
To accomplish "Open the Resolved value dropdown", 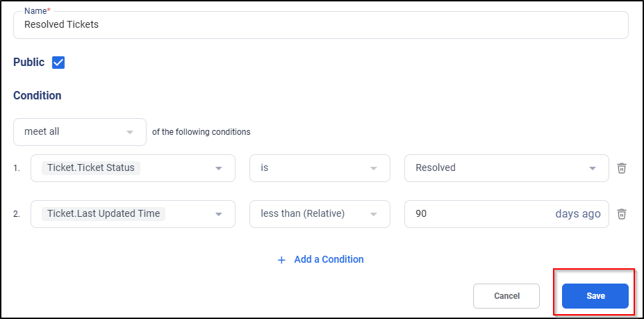I will (x=506, y=168).
